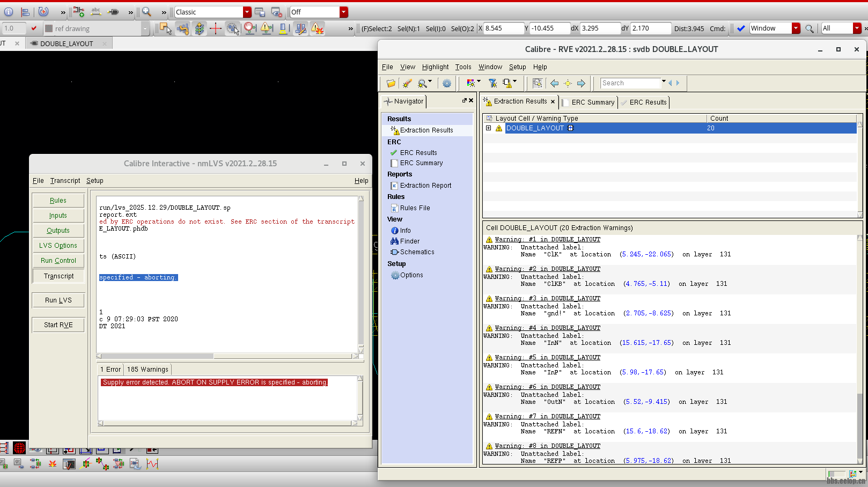Click the transcript horizontal scrollbar

click(x=158, y=356)
